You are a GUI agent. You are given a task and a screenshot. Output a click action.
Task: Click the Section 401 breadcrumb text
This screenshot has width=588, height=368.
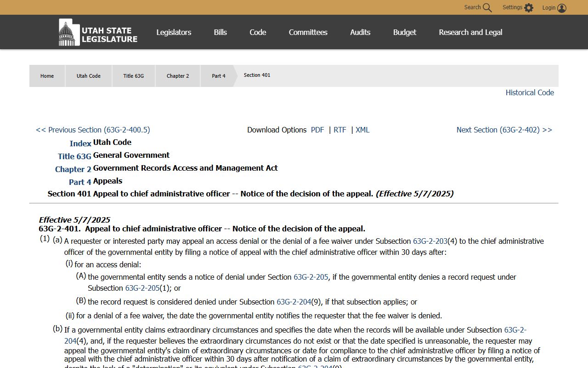tap(257, 75)
